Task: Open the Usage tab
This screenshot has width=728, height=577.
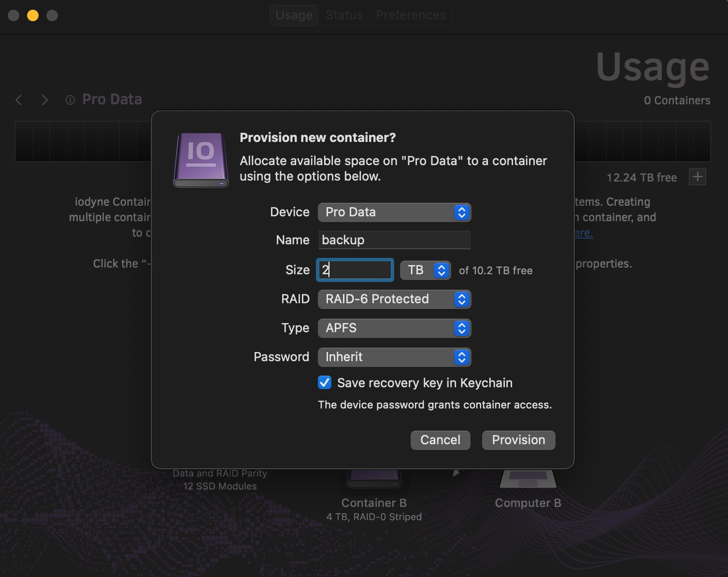Action: pos(294,15)
